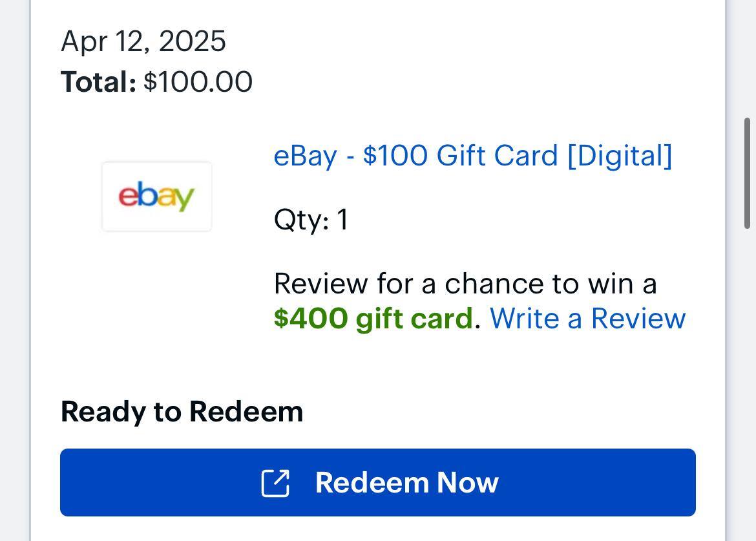This screenshot has width=756, height=541.
Task: Click the word [Digital] in the product title
Action: pos(620,156)
